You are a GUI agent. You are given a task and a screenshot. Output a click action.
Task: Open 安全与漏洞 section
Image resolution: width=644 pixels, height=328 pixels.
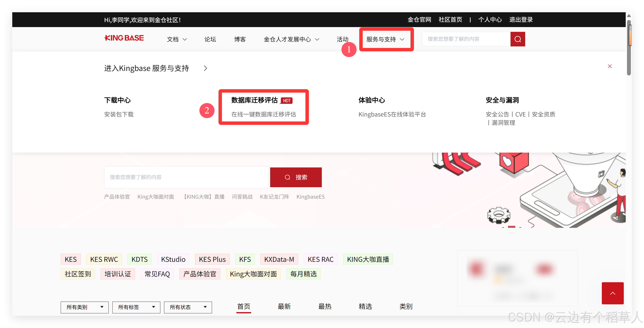(502, 100)
